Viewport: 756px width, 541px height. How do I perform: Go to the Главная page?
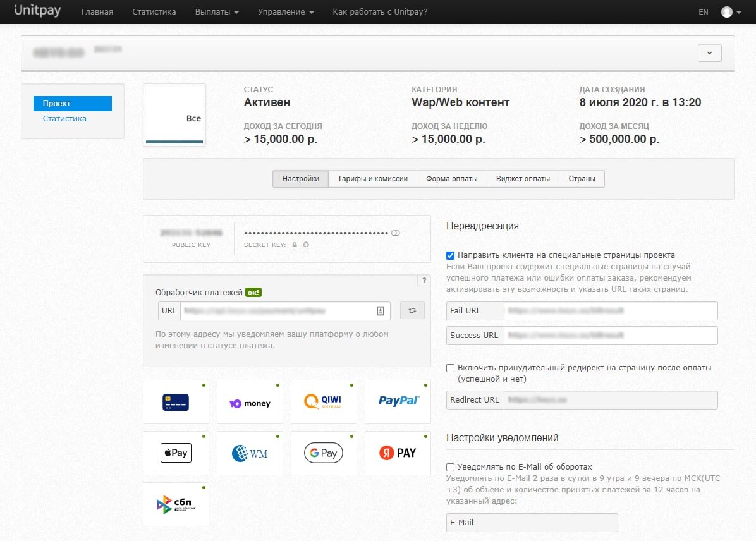pos(97,12)
